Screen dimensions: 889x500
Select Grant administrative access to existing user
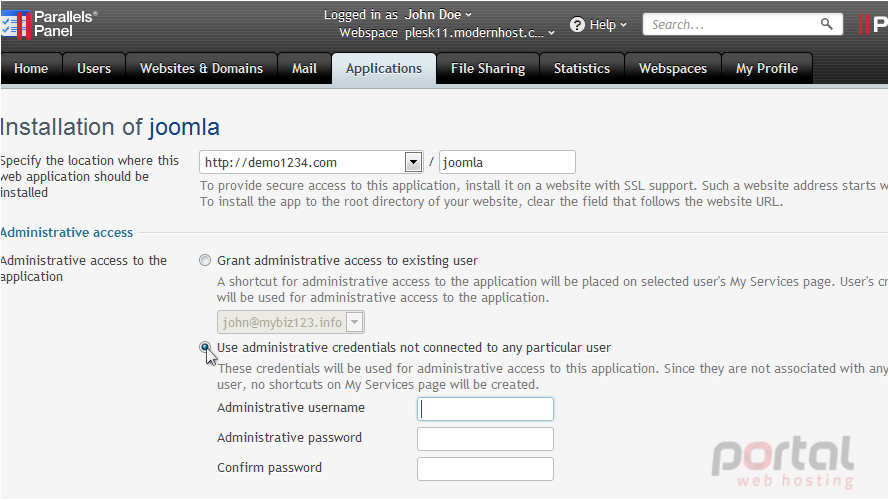[x=205, y=260]
